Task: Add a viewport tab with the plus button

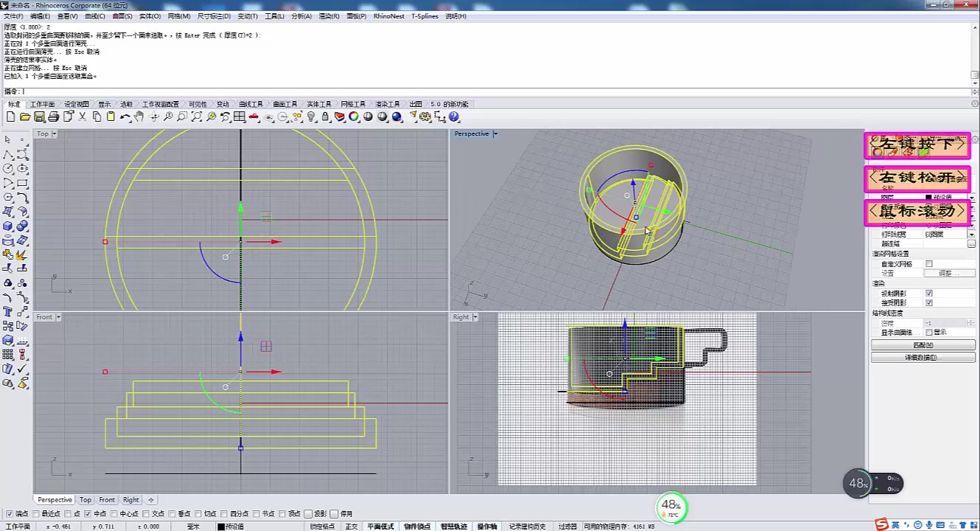Action: (150, 499)
